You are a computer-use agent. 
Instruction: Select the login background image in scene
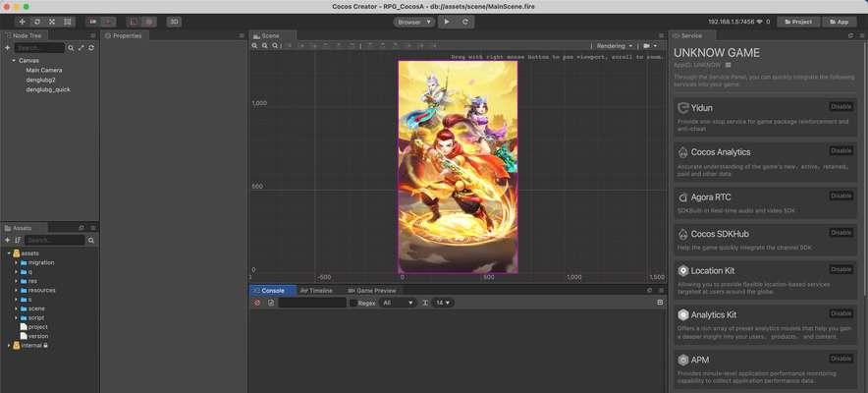[x=458, y=167]
